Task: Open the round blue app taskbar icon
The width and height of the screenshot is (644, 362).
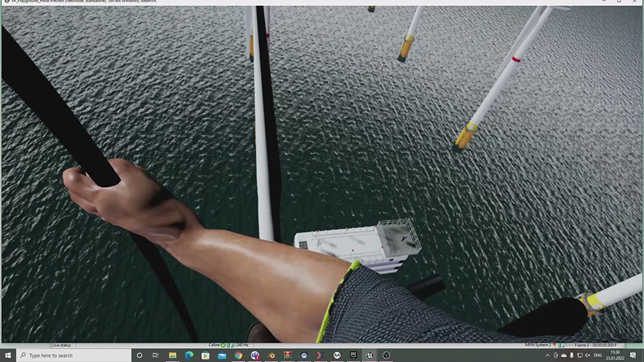Action: click(304, 355)
